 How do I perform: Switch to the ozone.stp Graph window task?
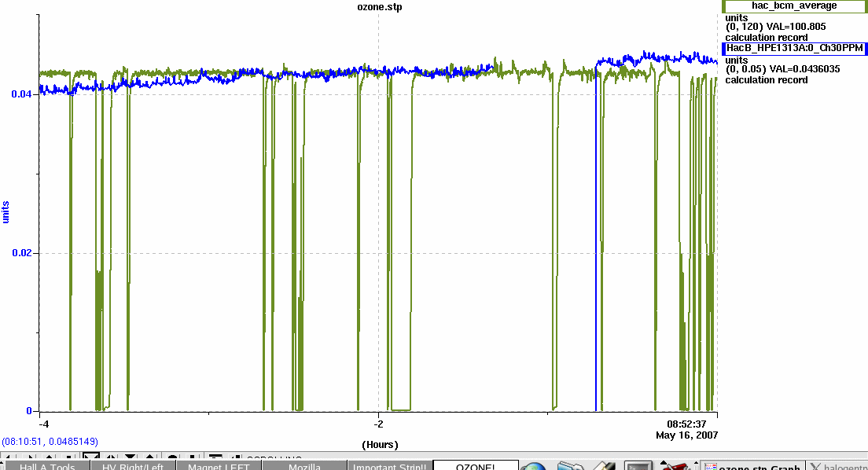click(x=753, y=466)
